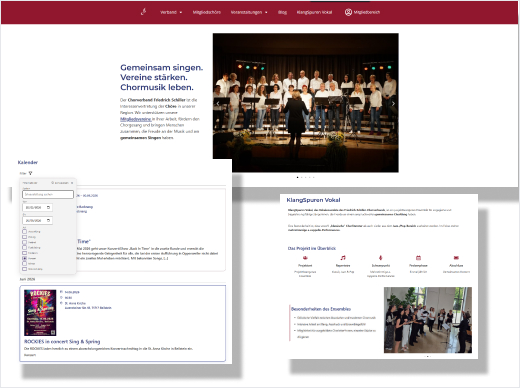Click the St. Anna Kirche venue text
Viewport: 520px width, 388px height.
(75, 303)
